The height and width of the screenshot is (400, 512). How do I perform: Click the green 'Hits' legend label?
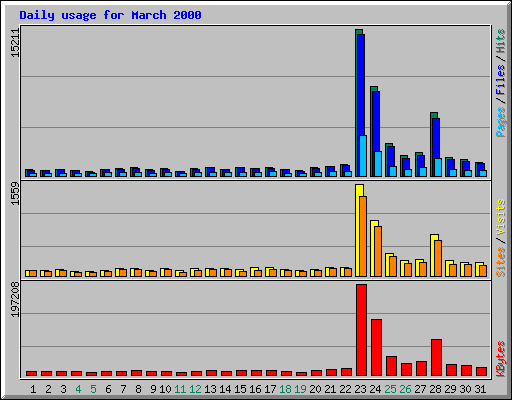click(x=501, y=41)
